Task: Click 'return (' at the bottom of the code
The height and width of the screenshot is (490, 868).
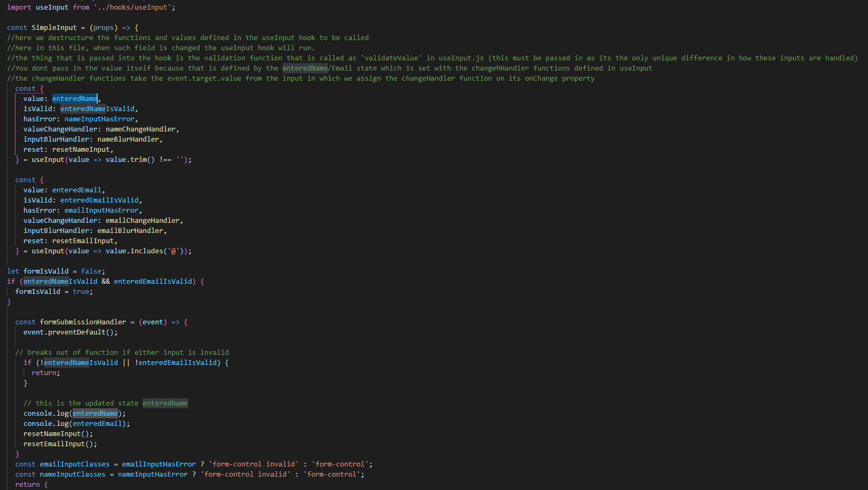Action: (x=32, y=485)
